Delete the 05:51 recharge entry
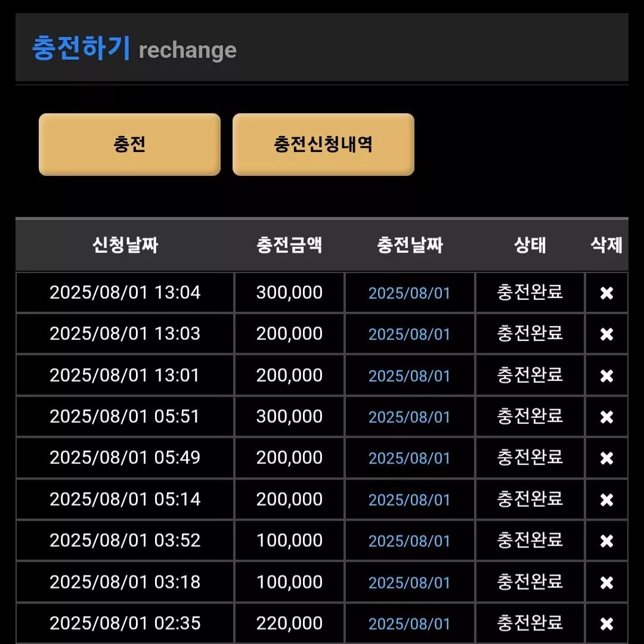 pos(606,417)
